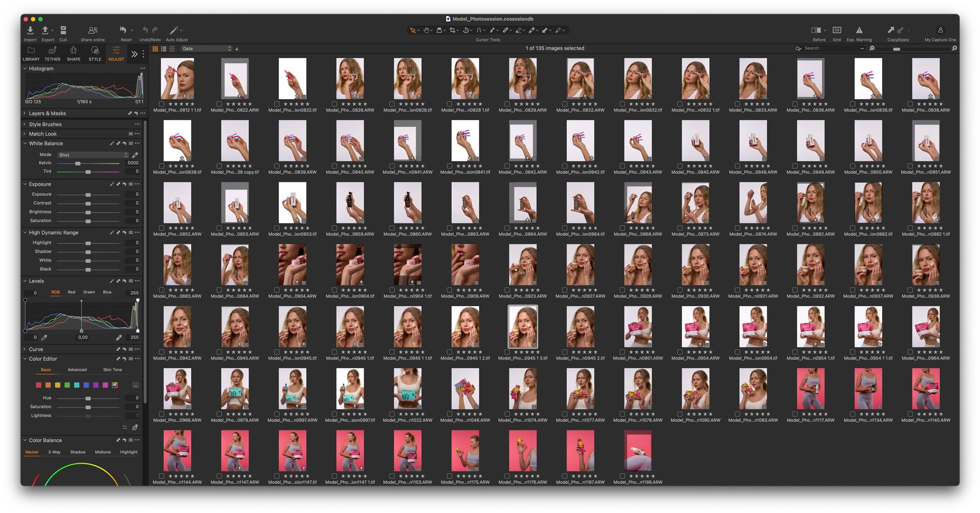Viewport: 980px width, 513px height.
Task: Click the Search field in browser
Action: click(x=829, y=49)
